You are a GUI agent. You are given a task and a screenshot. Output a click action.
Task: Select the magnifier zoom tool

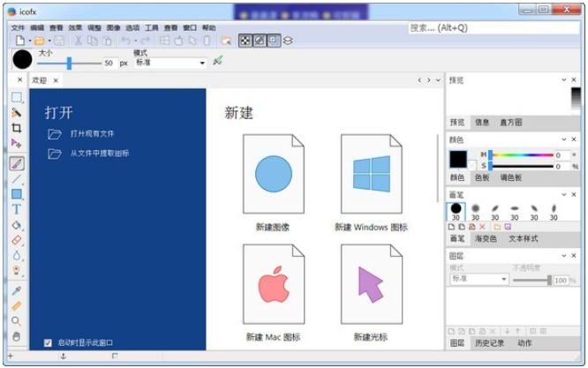(16, 321)
